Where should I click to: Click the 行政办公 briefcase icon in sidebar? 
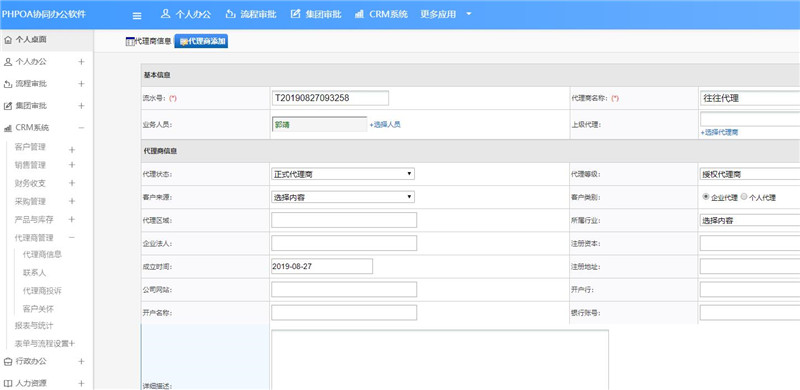(x=8, y=361)
